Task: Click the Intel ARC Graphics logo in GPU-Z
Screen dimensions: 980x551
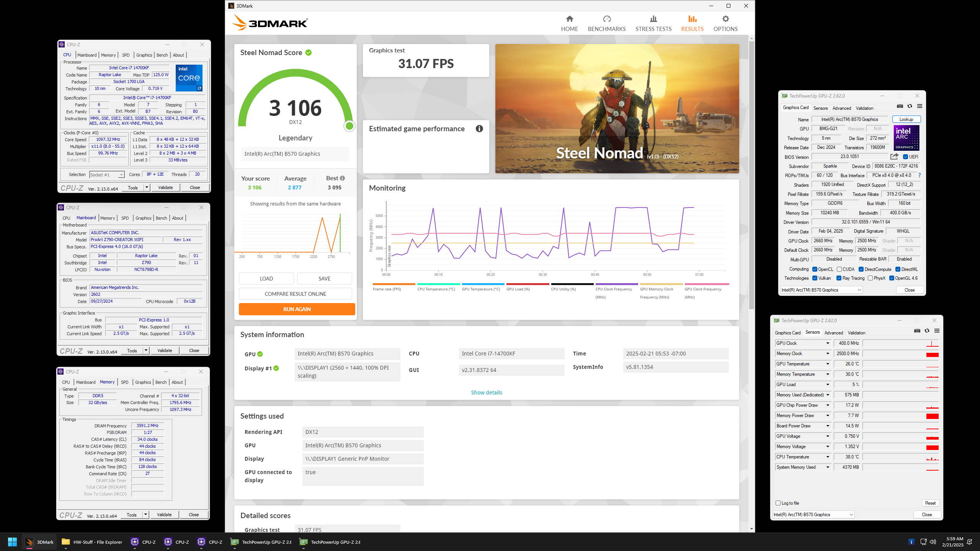Action: pos(906,138)
